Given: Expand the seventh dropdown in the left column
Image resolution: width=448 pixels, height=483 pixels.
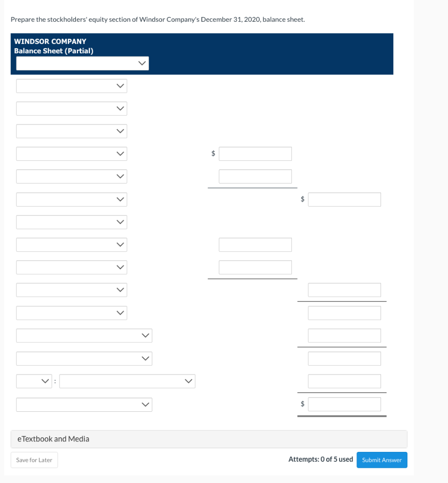Looking at the screenshot, I should pyautogui.click(x=71, y=222).
